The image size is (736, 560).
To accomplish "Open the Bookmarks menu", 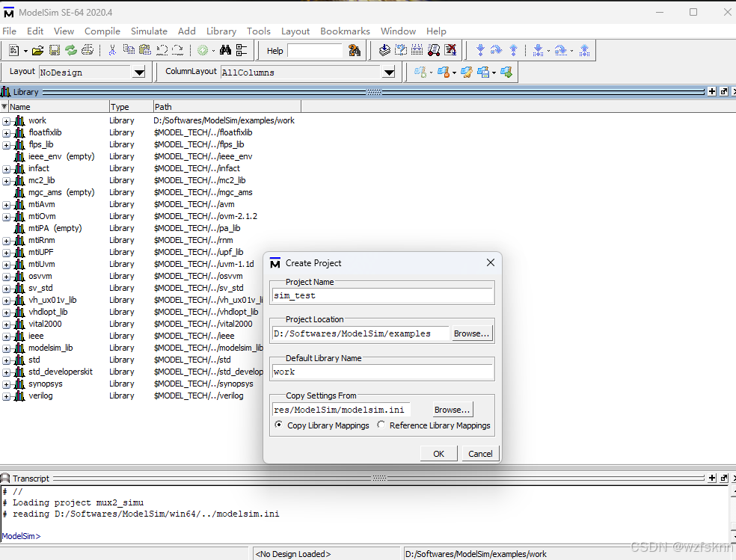I will pyautogui.click(x=345, y=31).
